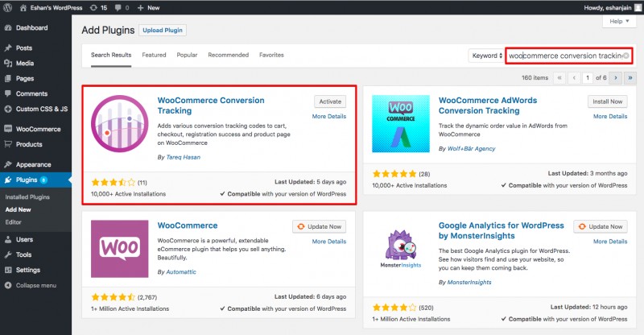
Task: Open Google Analytics for WordPress title
Action: pyautogui.click(x=501, y=230)
